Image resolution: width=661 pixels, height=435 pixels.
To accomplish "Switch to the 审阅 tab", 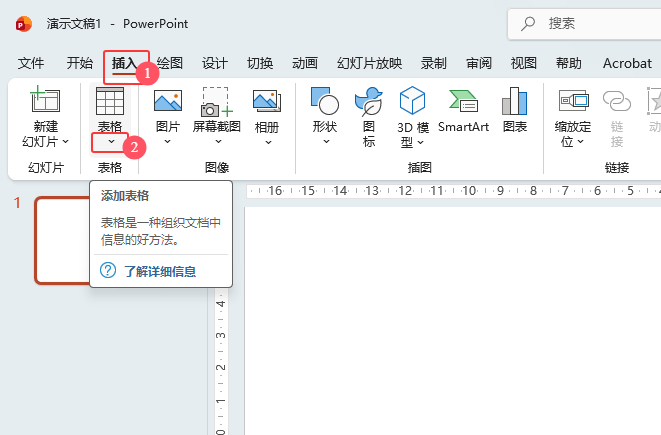I will tap(479, 63).
